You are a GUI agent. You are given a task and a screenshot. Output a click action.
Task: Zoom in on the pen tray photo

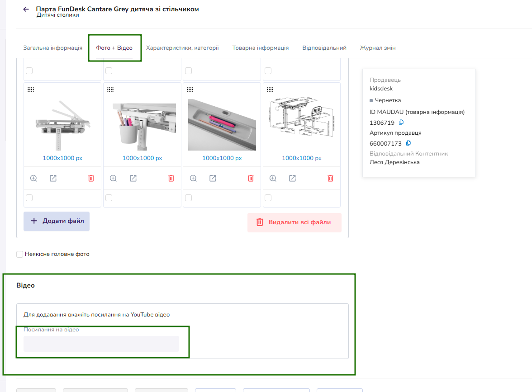(x=193, y=178)
